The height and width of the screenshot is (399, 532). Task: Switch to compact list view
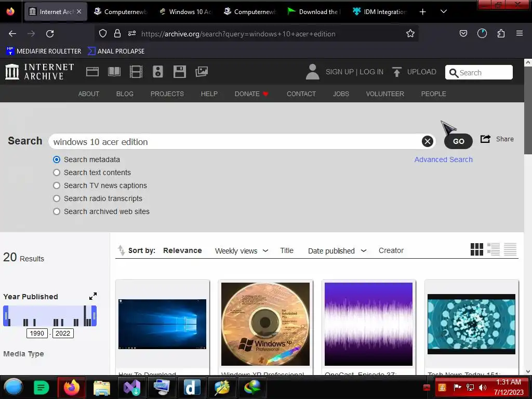click(x=510, y=249)
